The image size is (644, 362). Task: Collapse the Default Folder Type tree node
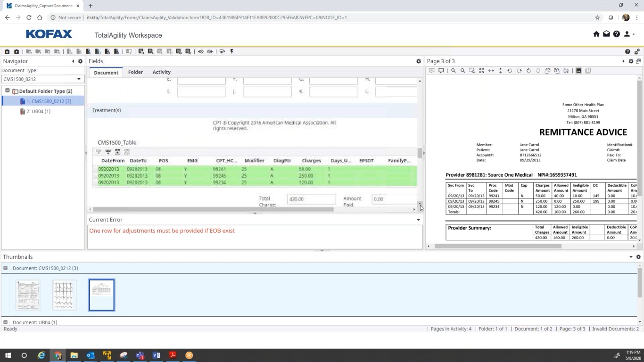(x=8, y=90)
